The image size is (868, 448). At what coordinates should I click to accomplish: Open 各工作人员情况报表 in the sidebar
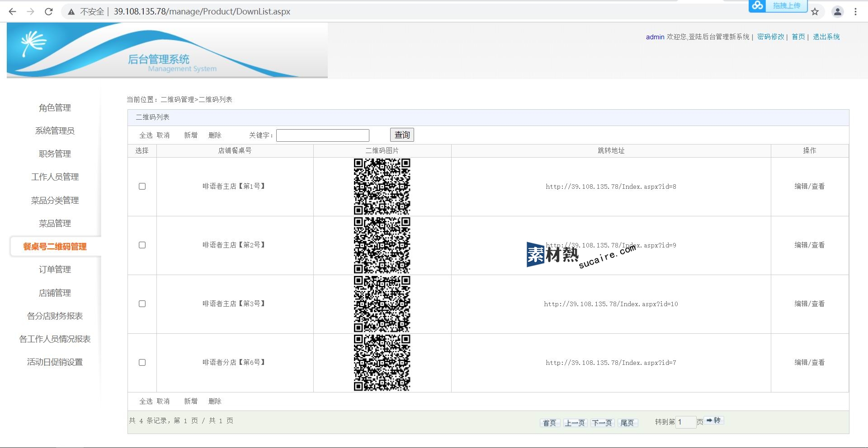click(x=55, y=339)
